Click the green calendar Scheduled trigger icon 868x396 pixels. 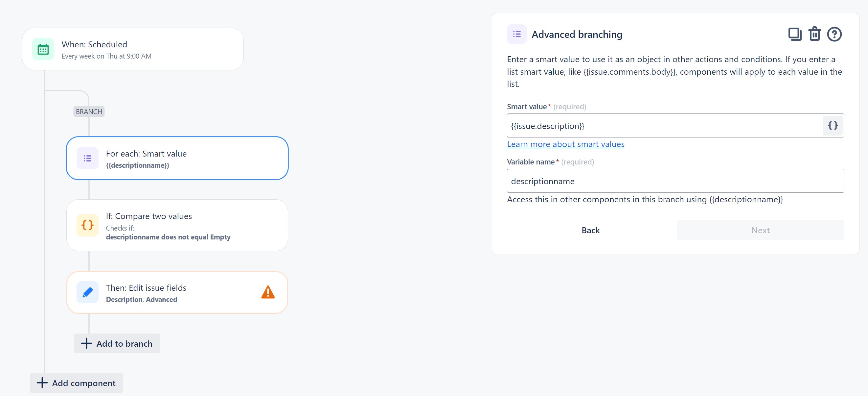[43, 49]
